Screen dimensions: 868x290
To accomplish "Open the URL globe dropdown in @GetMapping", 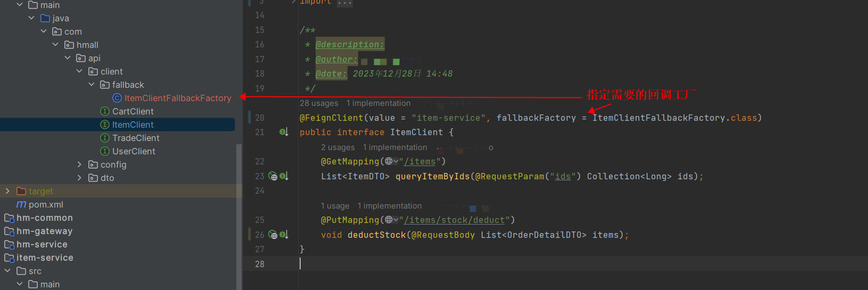I will (392, 161).
